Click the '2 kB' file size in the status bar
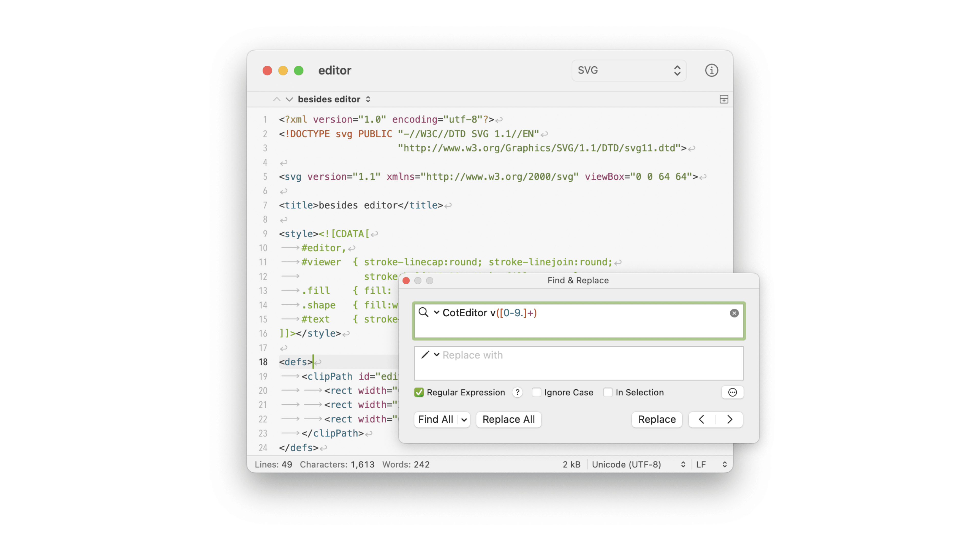This screenshot has width=980, height=551. [x=571, y=464]
